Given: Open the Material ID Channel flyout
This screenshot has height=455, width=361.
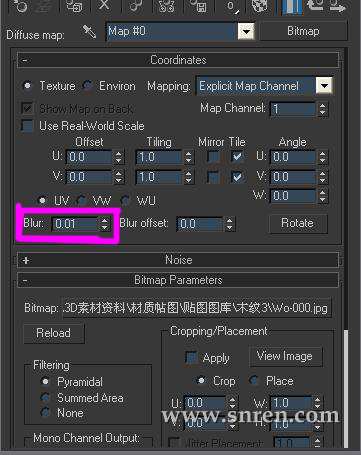Looking at the screenshot, I should pyautogui.click(x=231, y=6).
